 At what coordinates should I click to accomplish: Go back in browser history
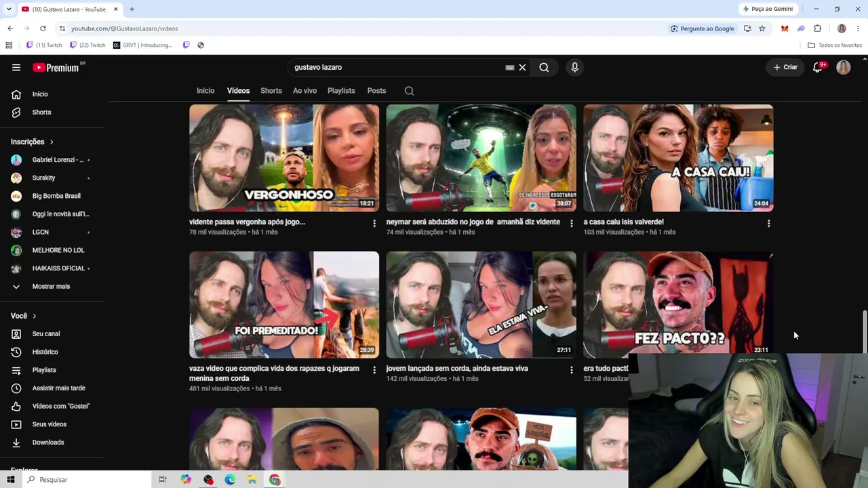tap(10, 28)
